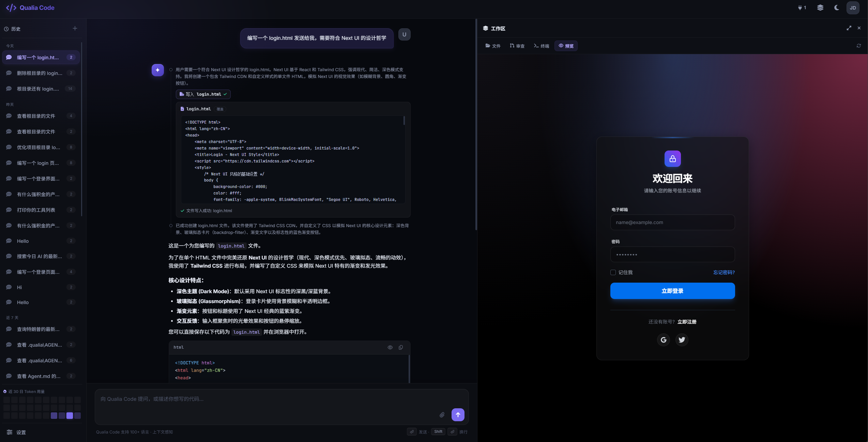Viewport: 868px width, 442px height.
Task: Click the chat area vertical scrollbar
Action: [476, 124]
